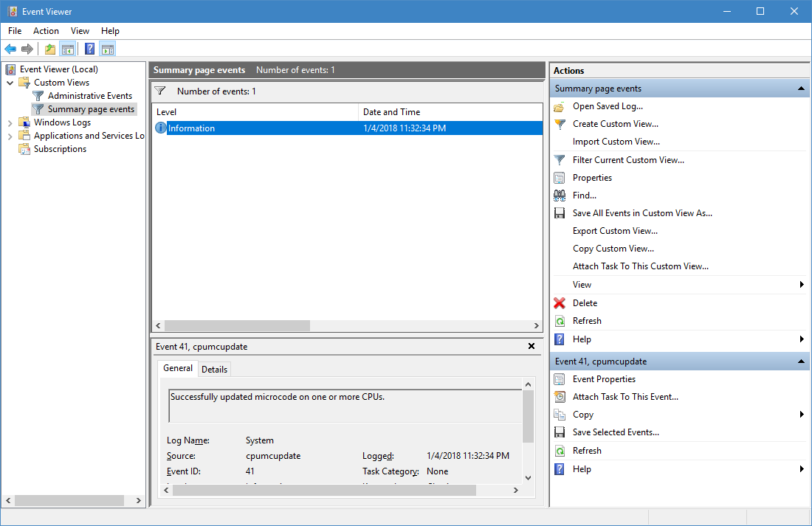Click the event list horizontal scrollbar thumb
The height and width of the screenshot is (526, 812).
click(x=237, y=325)
